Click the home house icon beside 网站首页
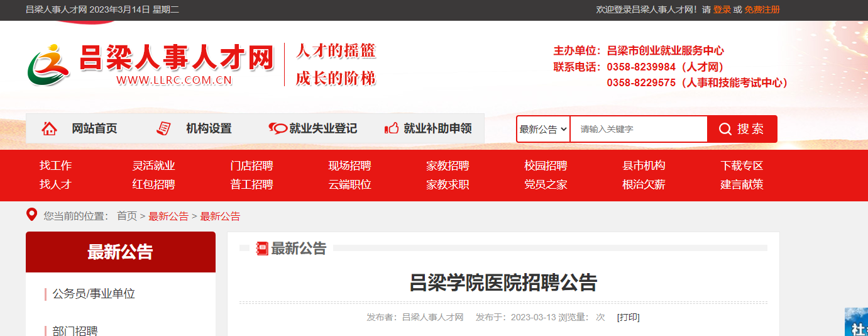Screen dimensions: 868x336 point(50,128)
